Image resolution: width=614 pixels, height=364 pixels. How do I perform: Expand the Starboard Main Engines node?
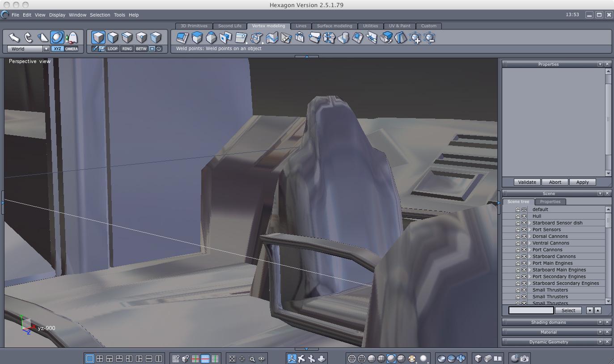point(530,270)
